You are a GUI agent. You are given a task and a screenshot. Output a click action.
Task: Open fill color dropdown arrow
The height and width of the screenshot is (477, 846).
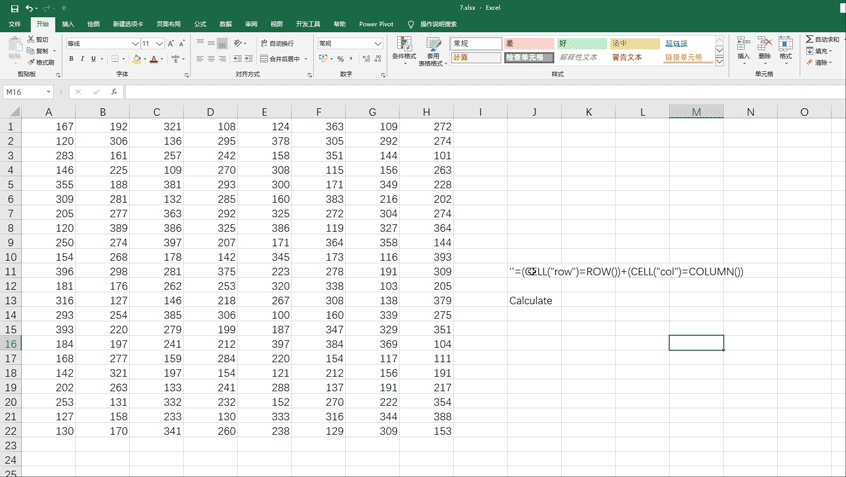point(145,59)
